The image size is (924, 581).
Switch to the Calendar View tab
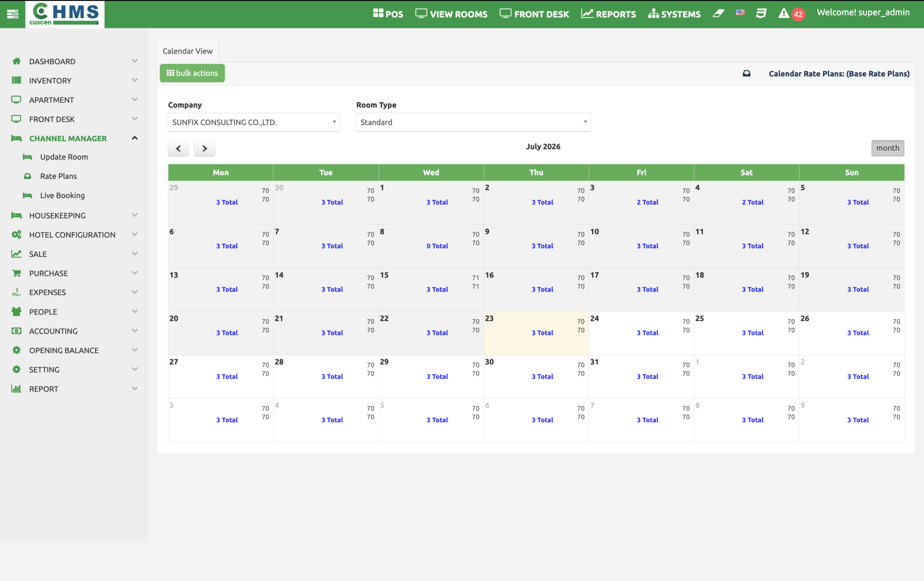click(187, 51)
